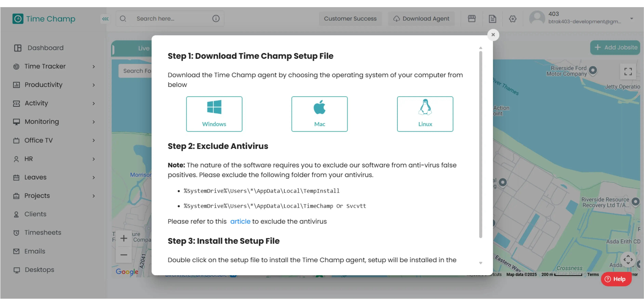Expand Time Tracker menu chevron
The height and width of the screenshot is (306, 644).
94,66
